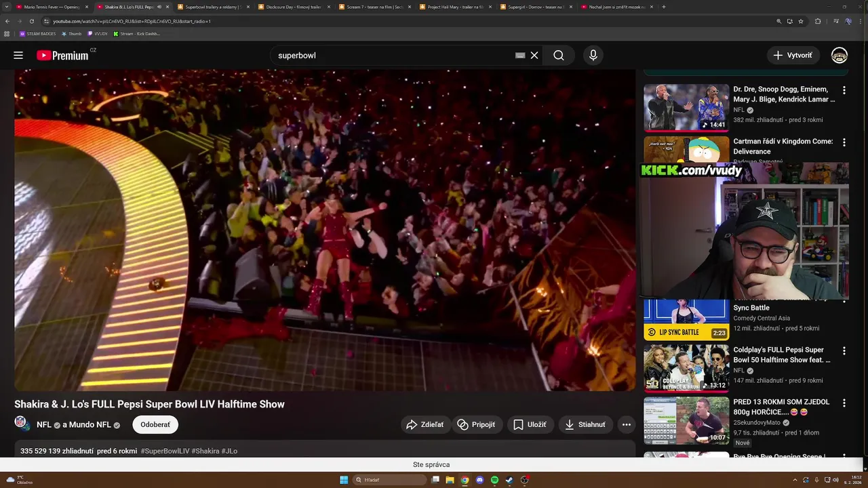Open PRED 13 ROKMI SOM ZJEDOL video thumbnail
This screenshot has height=488, width=868.
[x=686, y=420]
